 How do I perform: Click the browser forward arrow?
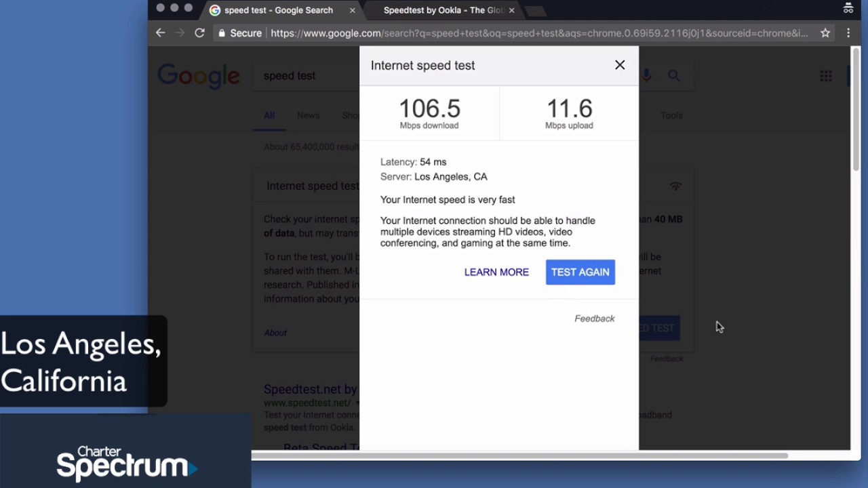(x=180, y=33)
